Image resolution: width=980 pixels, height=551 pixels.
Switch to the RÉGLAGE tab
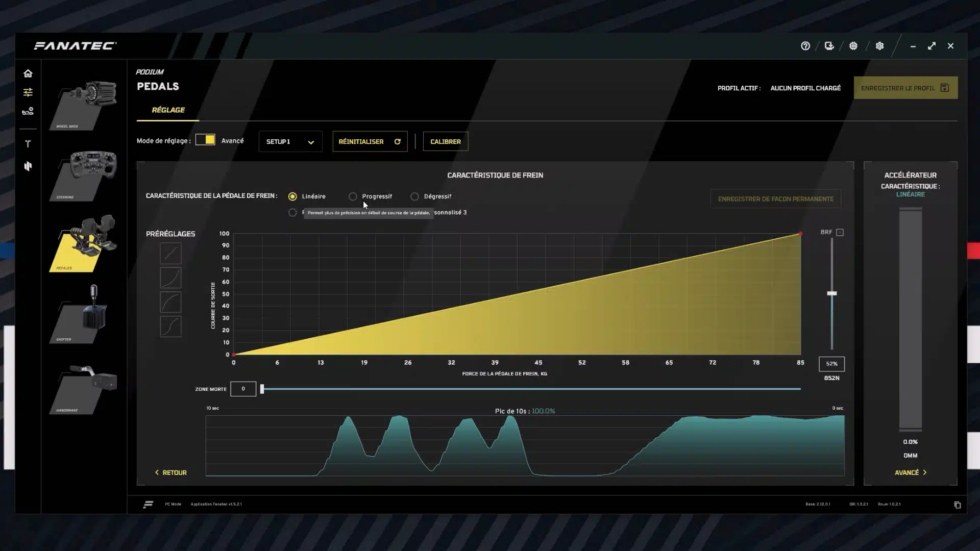[168, 110]
